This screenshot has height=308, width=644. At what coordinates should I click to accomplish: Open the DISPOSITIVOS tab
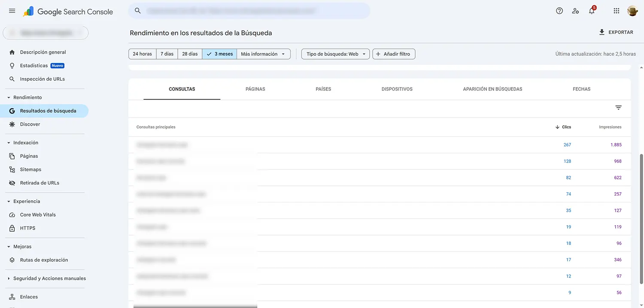[397, 89]
